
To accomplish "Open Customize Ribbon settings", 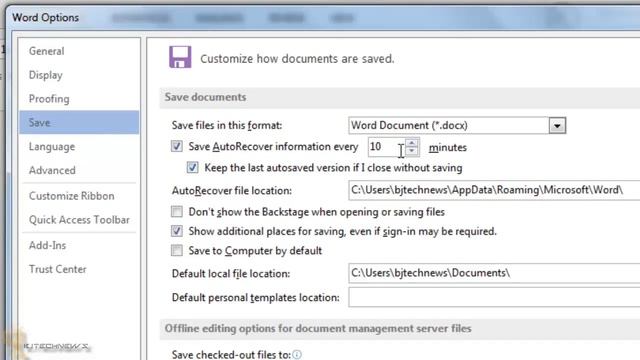I will click(71, 196).
